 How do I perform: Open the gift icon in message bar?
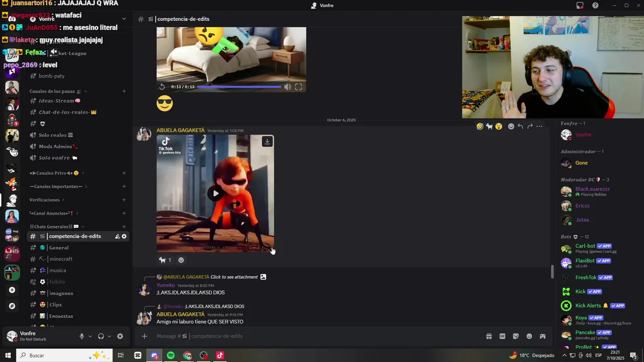pyautogui.click(x=489, y=336)
